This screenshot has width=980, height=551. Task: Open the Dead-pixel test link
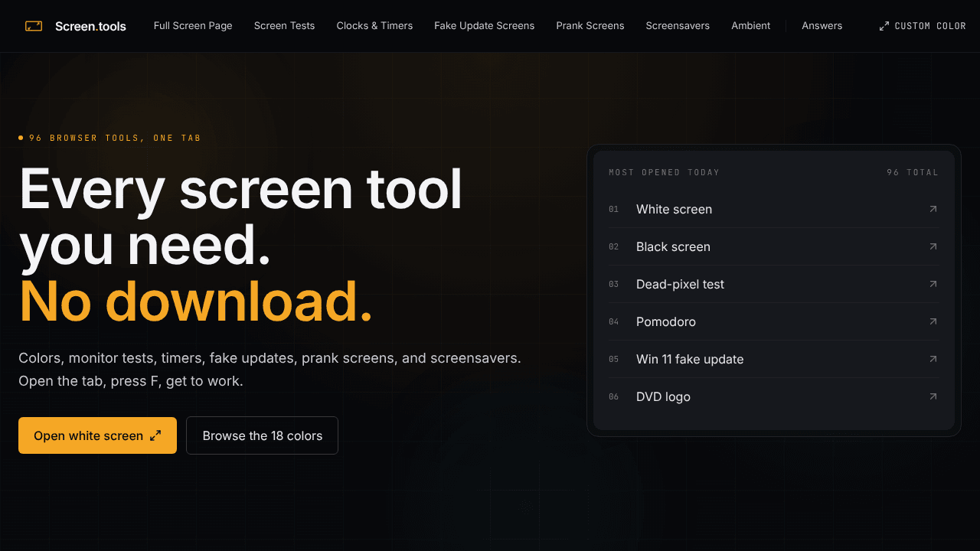click(773, 284)
